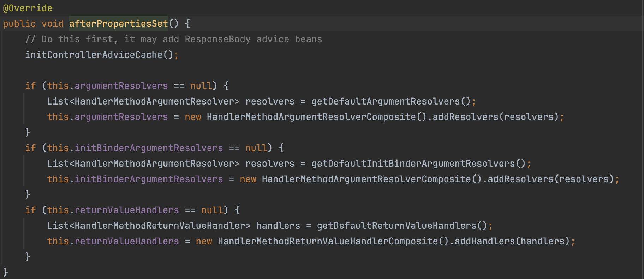Image resolution: width=644 pixels, height=279 pixels.
Task: Click initBinderArgumentResolvers in the if condition
Action: click(149, 148)
